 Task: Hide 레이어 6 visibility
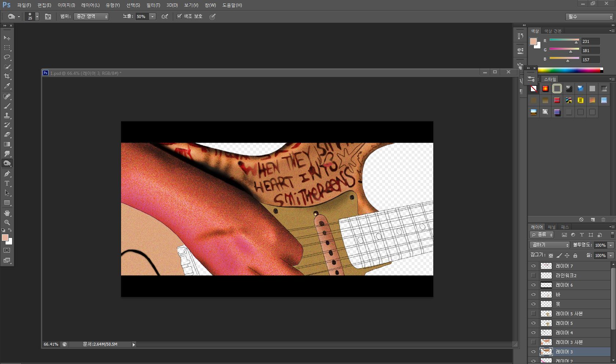pyautogui.click(x=533, y=285)
